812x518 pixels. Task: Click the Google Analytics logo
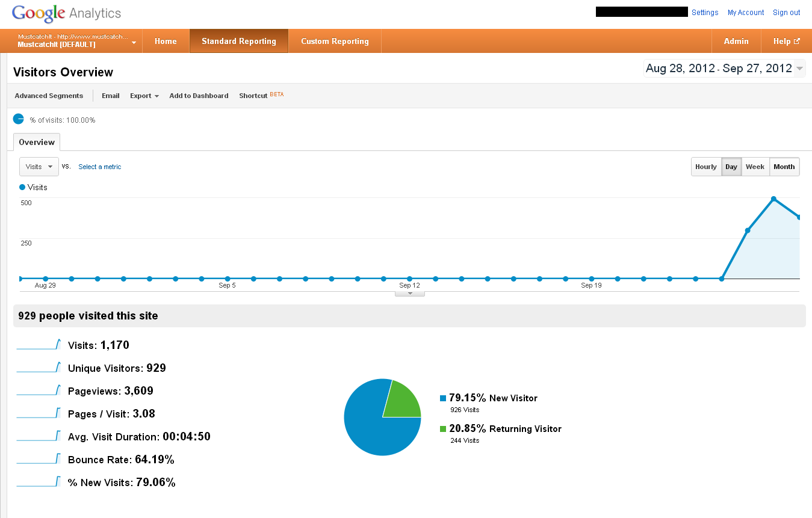point(66,13)
